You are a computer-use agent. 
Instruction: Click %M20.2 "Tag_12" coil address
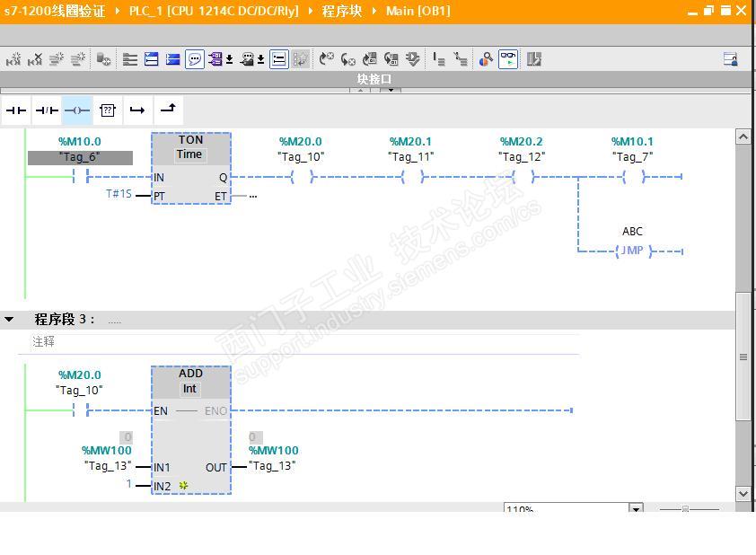click(x=521, y=141)
